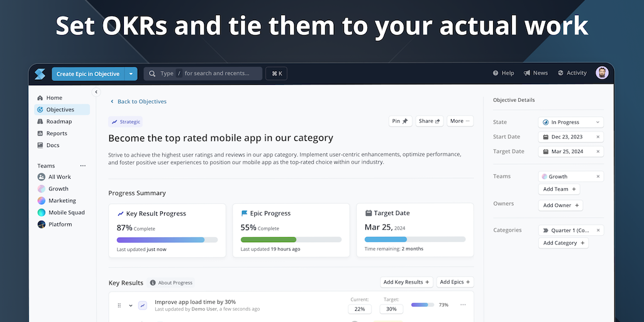The height and width of the screenshot is (322, 644).
Task: Click the About Progress info icon
Action: 153,283
